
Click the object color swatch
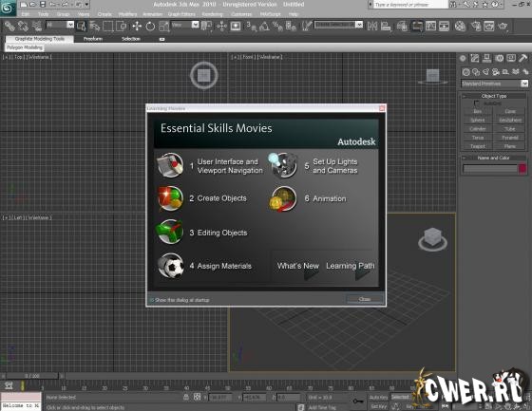(x=522, y=169)
